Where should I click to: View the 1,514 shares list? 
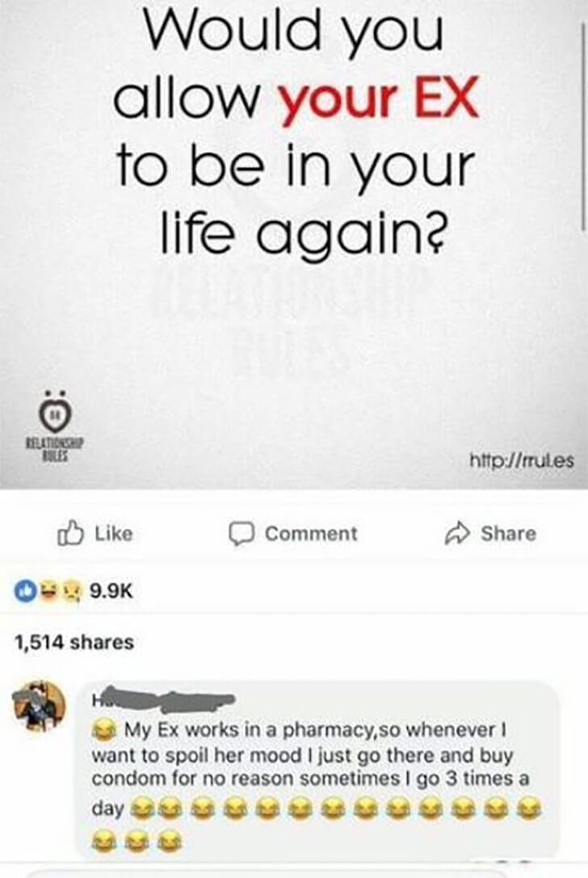74,641
